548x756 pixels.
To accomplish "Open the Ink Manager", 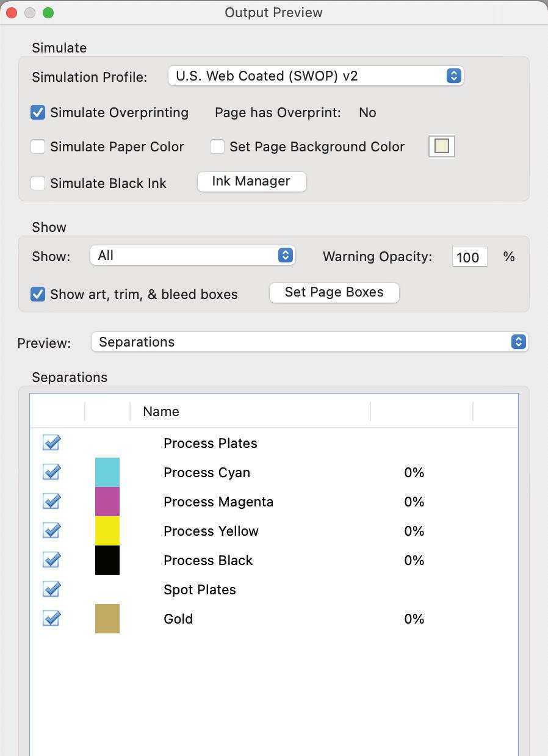I will click(x=251, y=181).
